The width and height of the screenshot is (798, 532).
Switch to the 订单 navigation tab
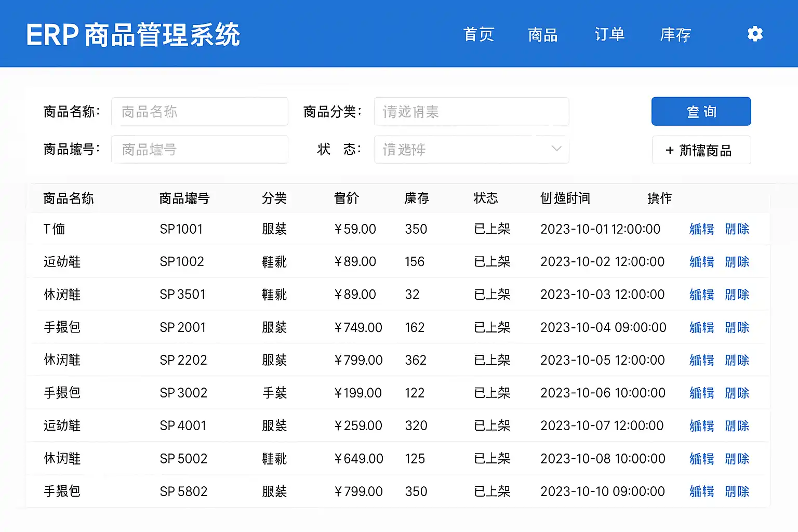(609, 35)
